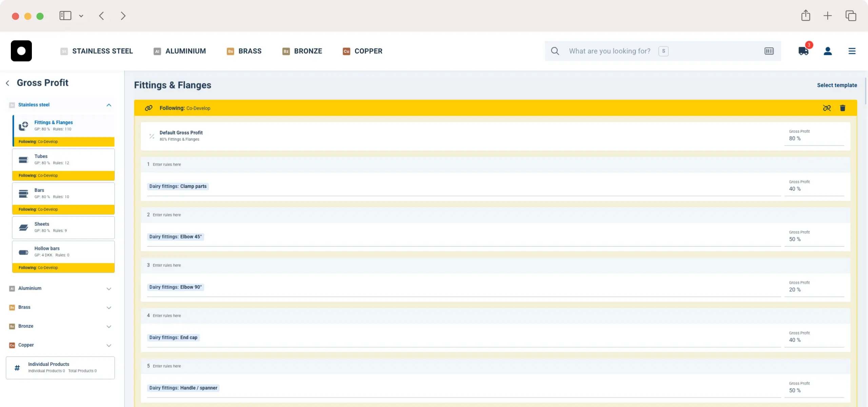Click the black company logo icon

click(x=21, y=51)
